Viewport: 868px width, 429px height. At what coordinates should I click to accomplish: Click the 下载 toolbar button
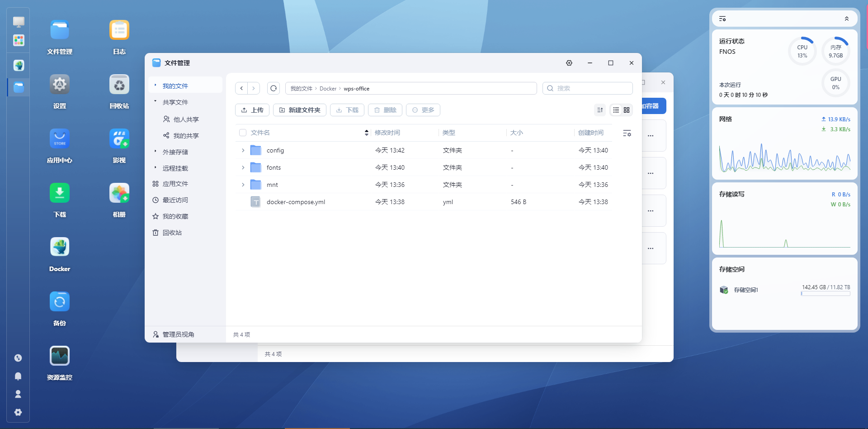(347, 110)
